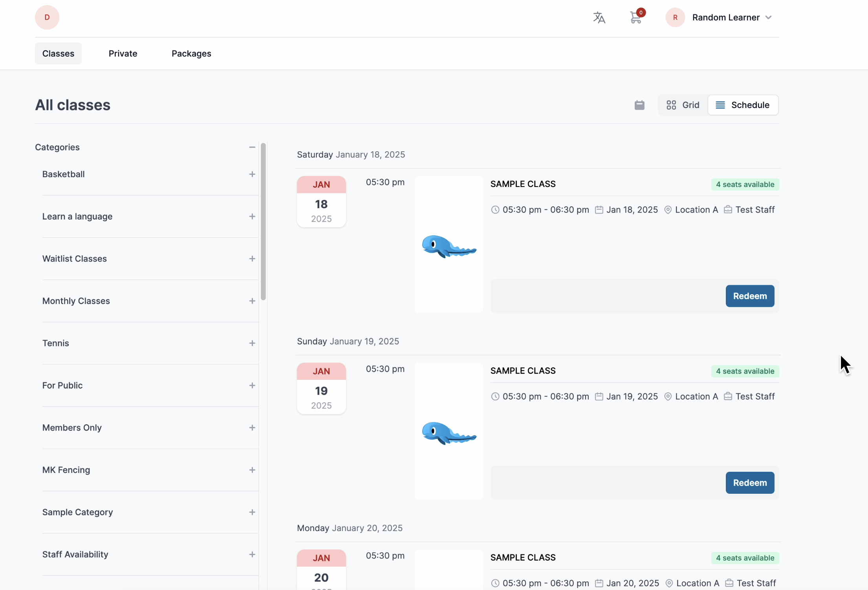Switch to Grid view
This screenshot has height=590, width=868.
click(683, 105)
